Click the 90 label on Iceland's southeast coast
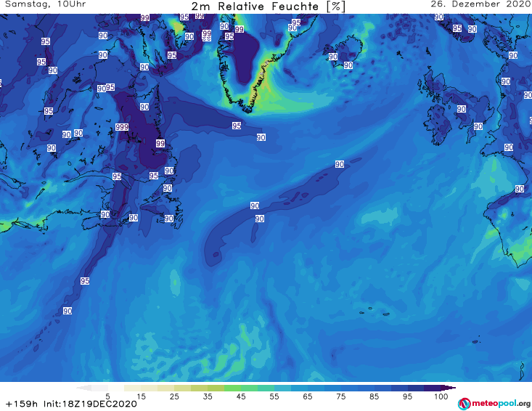This screenshot has width=532, height=411. pyautogui.click(x=348, y=65)
